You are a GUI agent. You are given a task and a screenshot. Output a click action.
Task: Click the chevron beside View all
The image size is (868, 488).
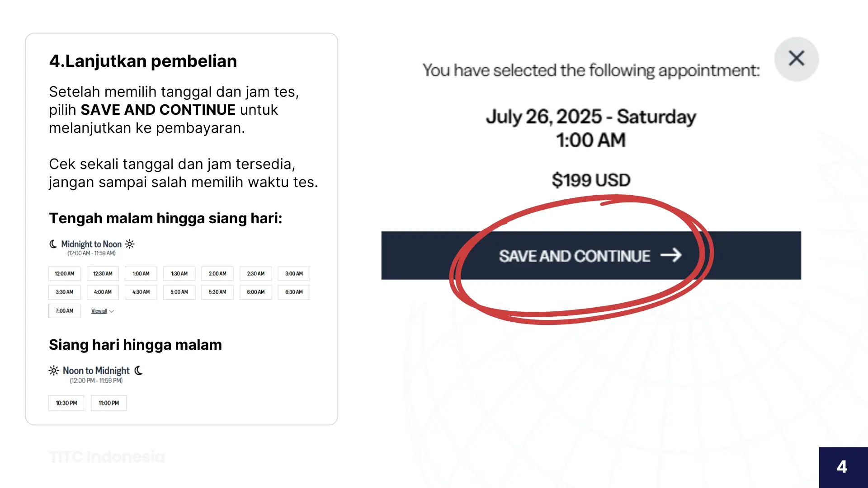pos(112,311)
